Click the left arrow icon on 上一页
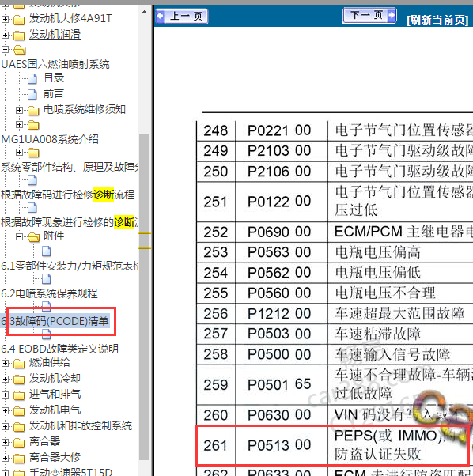473x476 pixels. click(160, 16)
